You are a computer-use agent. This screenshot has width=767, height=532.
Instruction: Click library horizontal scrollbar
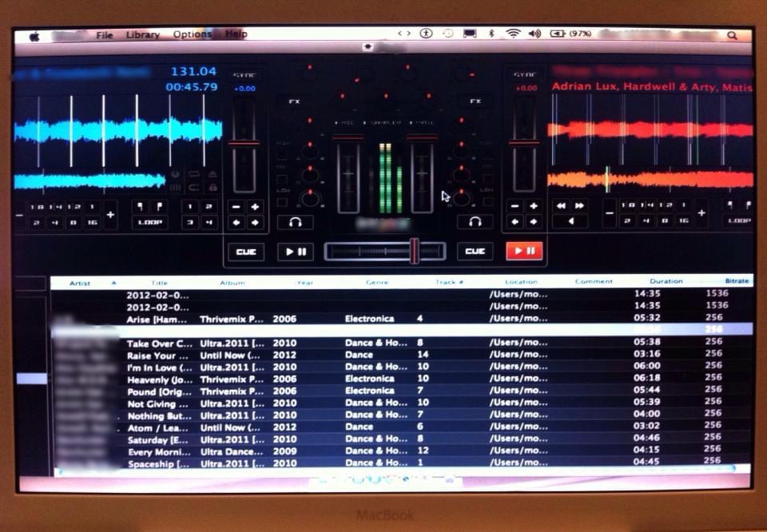396,470
